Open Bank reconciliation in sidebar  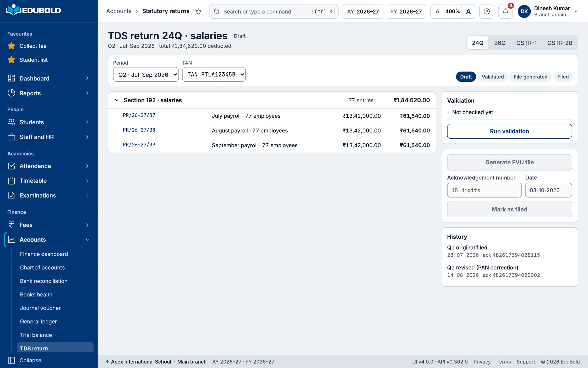[44, 281]
